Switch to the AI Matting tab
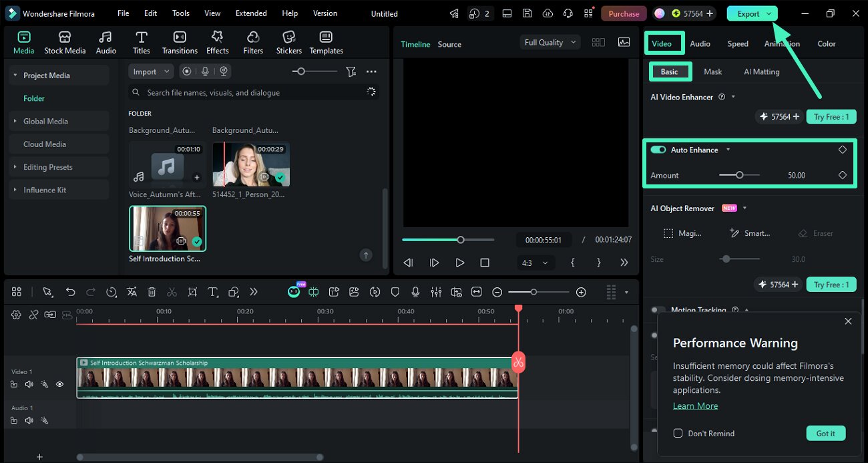868x463 pixels. point(762,71)
